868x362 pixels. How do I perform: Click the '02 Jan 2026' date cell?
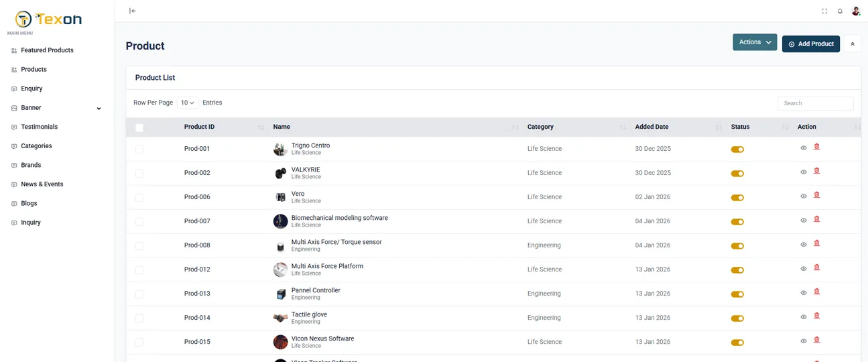[x=653, y=197]
